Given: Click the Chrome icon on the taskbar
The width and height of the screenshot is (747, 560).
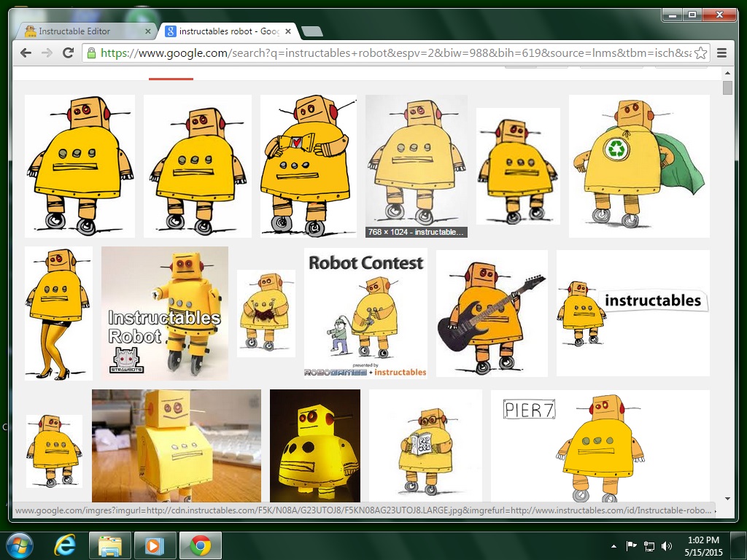Looking at the screenshot, I should [200, 545].
